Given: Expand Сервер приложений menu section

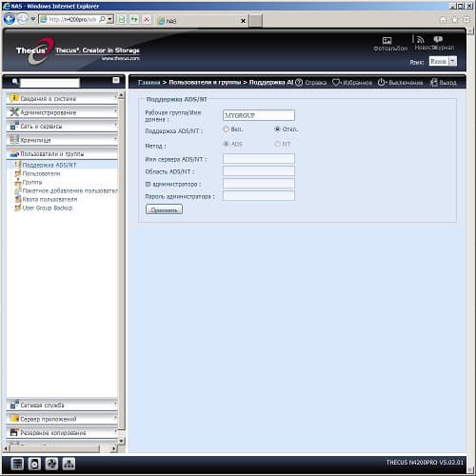Looking at the screenshot, I should [62, 419].
